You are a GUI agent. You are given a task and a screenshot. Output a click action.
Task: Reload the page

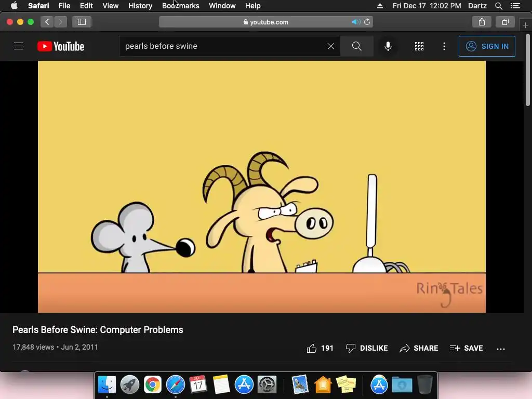[367, 22]
